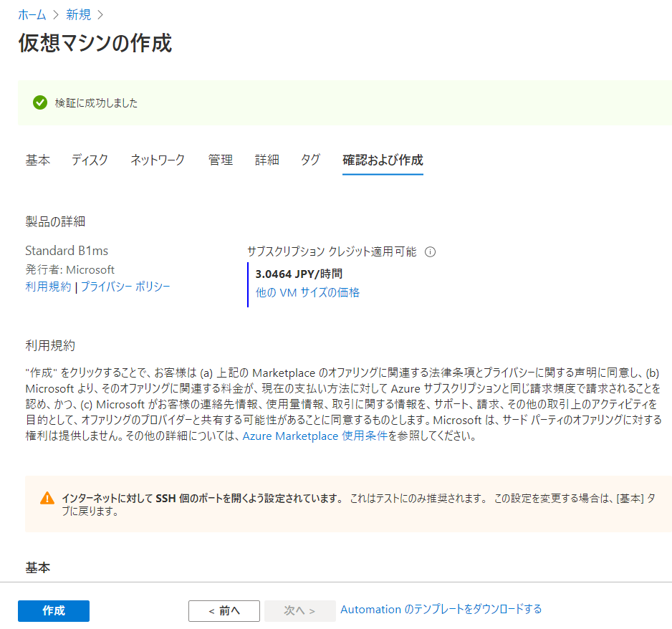Open the 確認および作成 tab
672x629 pixels.
pos(382,160)
